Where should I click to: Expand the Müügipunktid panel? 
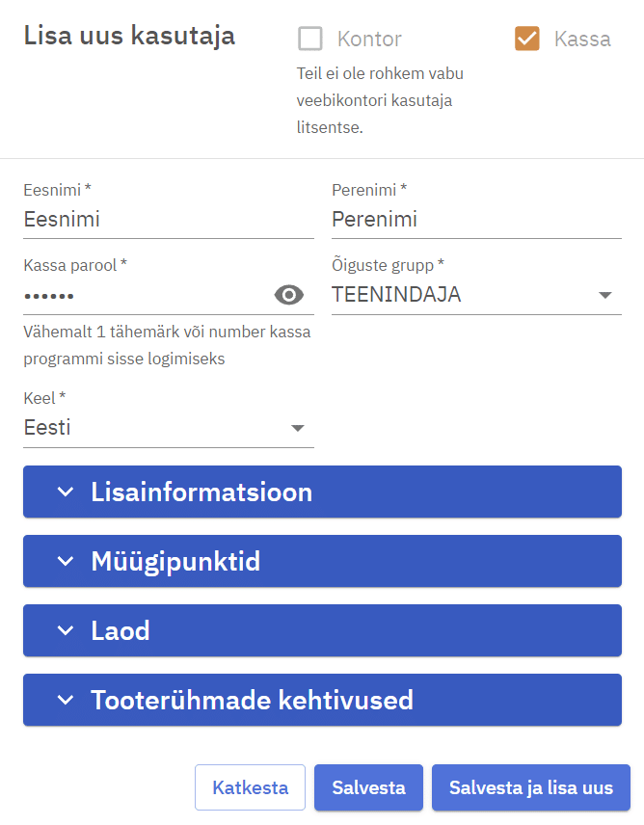322,561
